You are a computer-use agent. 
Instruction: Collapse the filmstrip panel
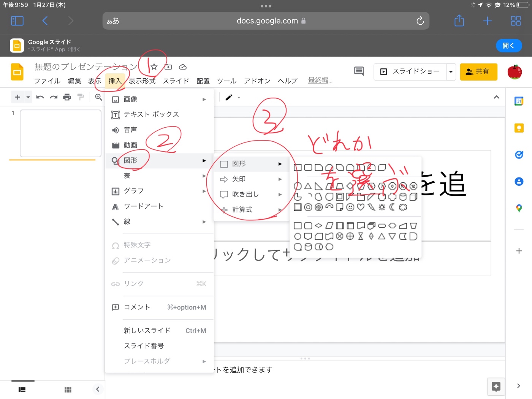(x=98, y=389)
